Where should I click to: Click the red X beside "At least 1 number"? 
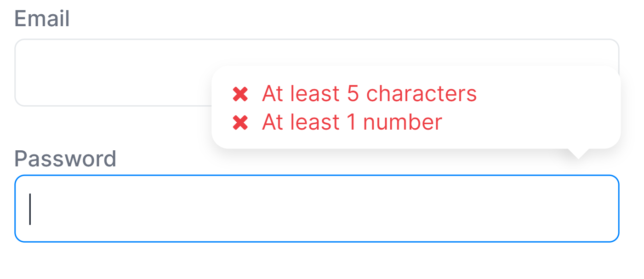[240, 123]
